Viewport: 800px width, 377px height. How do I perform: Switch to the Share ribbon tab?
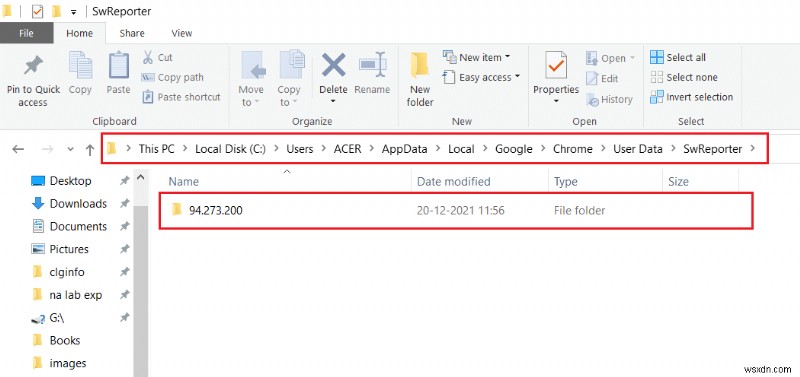pos(132,33)
